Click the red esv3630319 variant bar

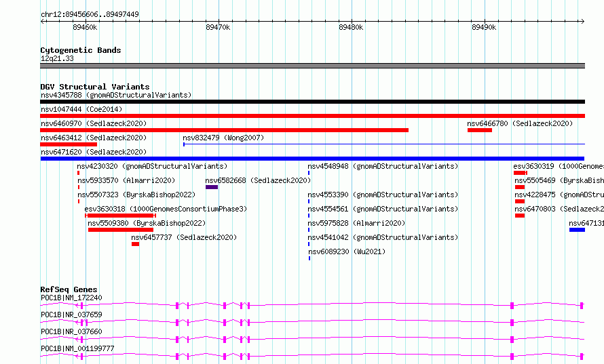[x=520, y=173]
